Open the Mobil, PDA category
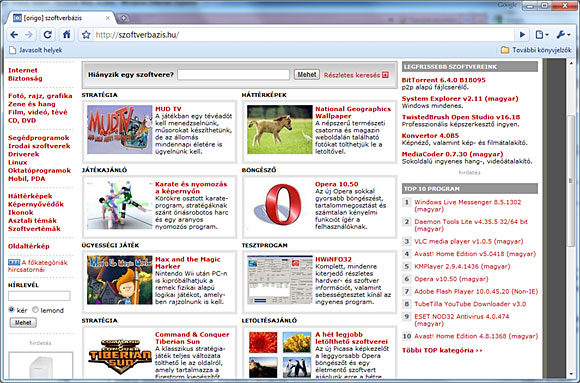 [x=27, y=178]
